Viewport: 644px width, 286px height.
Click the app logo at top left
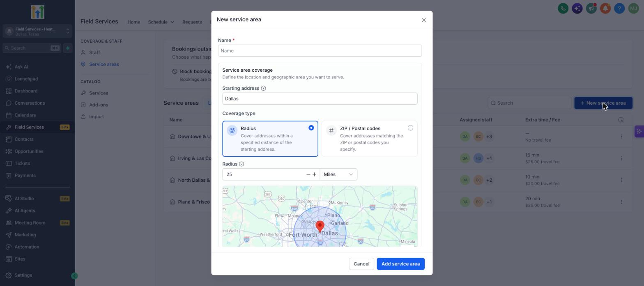(x=37, y=12)
